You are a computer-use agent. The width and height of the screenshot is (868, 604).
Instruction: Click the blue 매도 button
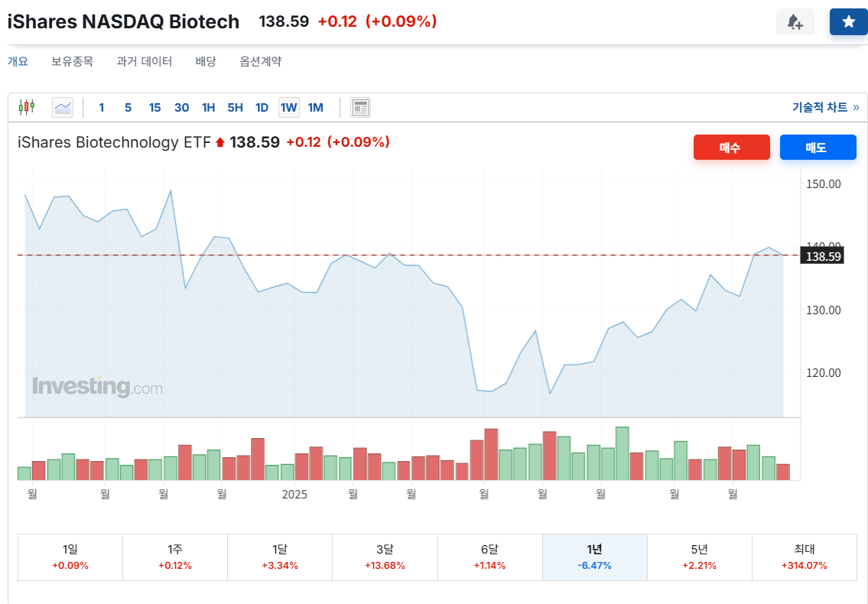pos(818,148)
